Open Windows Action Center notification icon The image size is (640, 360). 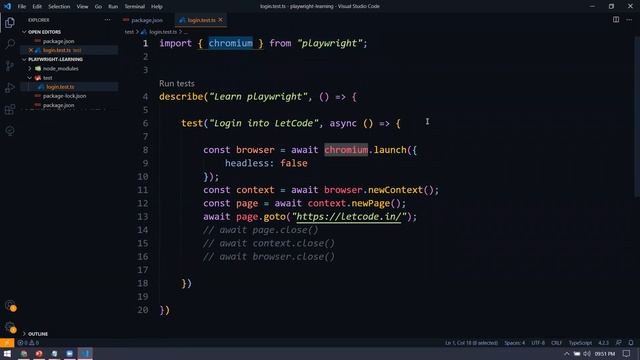(627, 353)
